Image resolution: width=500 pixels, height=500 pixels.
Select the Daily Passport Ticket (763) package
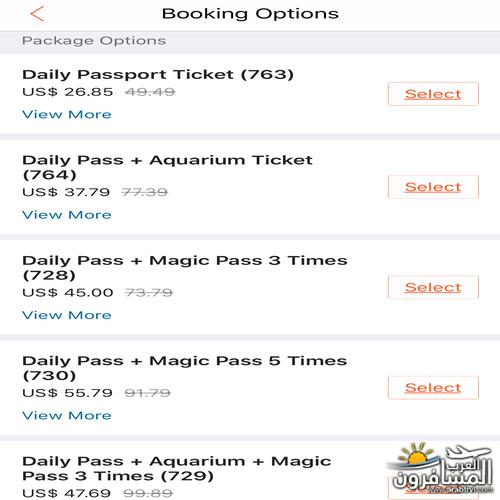pyautogui.click(x=433, y=94)
